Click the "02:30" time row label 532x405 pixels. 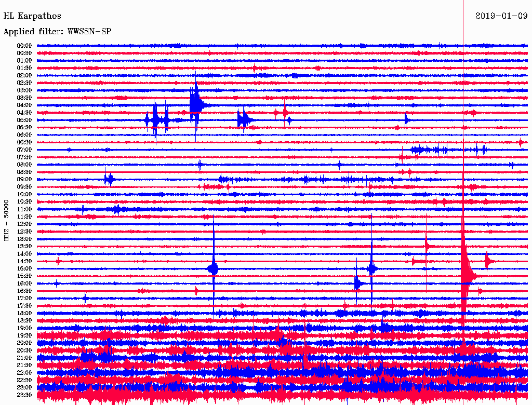click(24, 83)
